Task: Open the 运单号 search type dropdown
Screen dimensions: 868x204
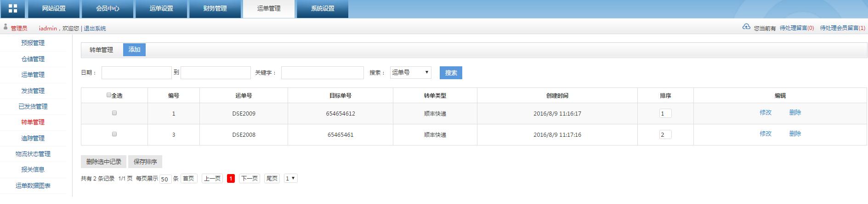Action: click(x=410, y=72)
